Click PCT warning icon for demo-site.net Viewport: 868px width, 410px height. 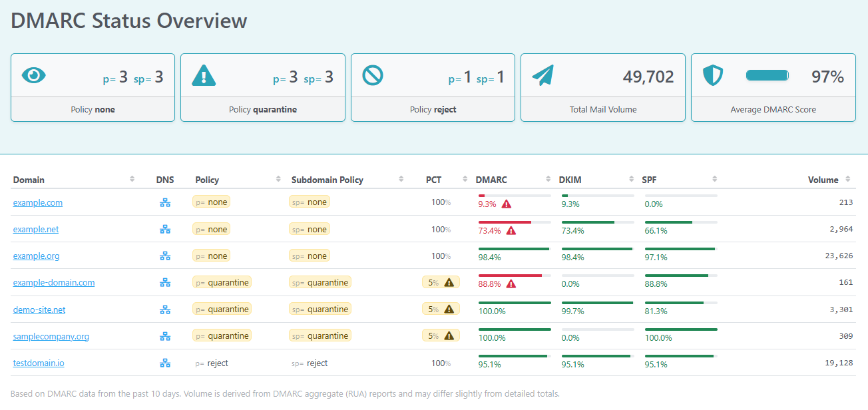pyautogui.click(x=449, y=309)
